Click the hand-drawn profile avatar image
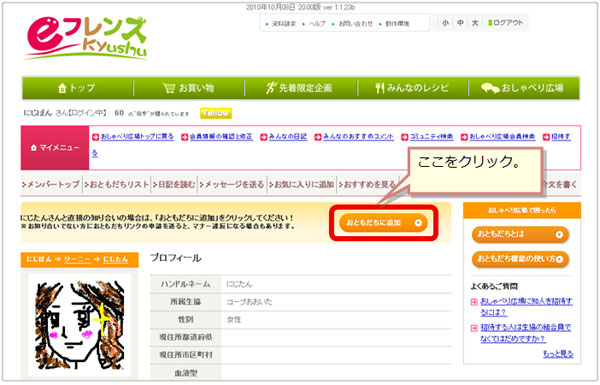 tap(80, 325)
